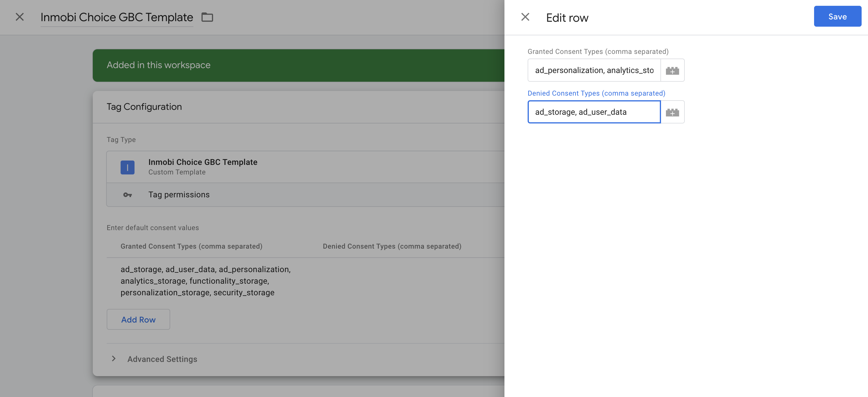The height and width of the screenshot is (397, 868).
Task: Edit the Granted Consent Types input field
Action: click(594, 70)
